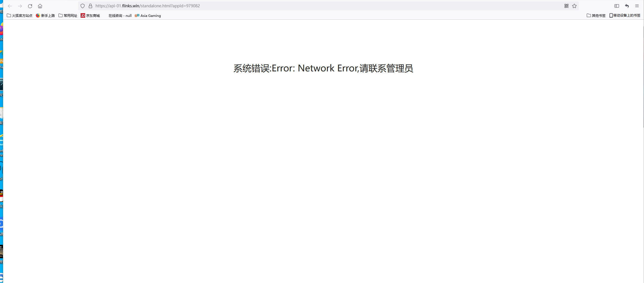Open the 在线咨询 - null bookmark
This screenshot has height=283, width=644.
(x=120, y=15)
